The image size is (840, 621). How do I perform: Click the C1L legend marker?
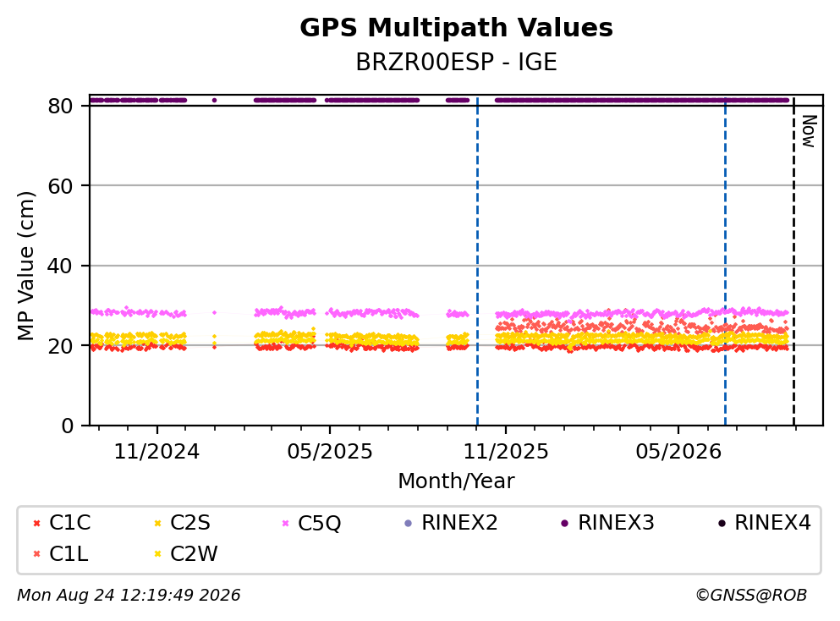click(x=36, y=554)
